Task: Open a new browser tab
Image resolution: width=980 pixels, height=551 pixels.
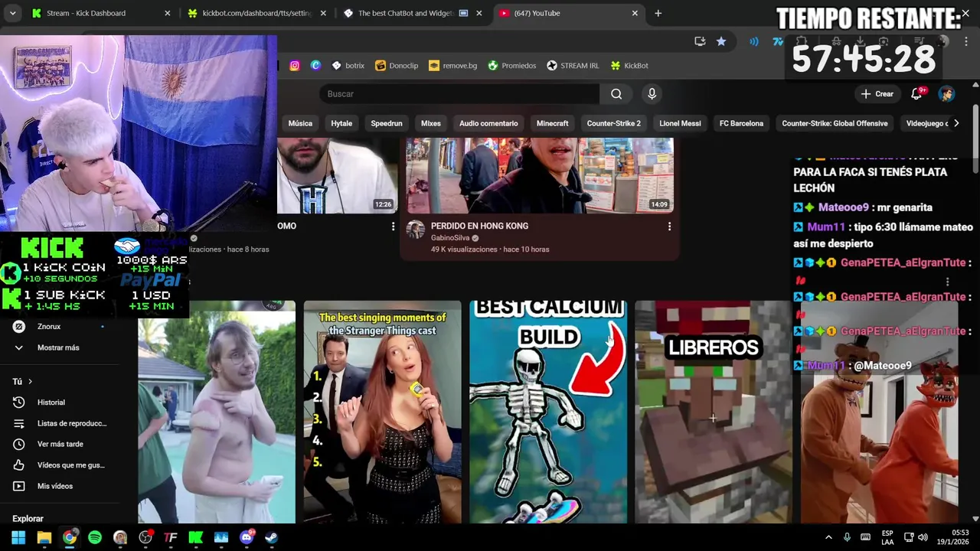Action: 658,13
